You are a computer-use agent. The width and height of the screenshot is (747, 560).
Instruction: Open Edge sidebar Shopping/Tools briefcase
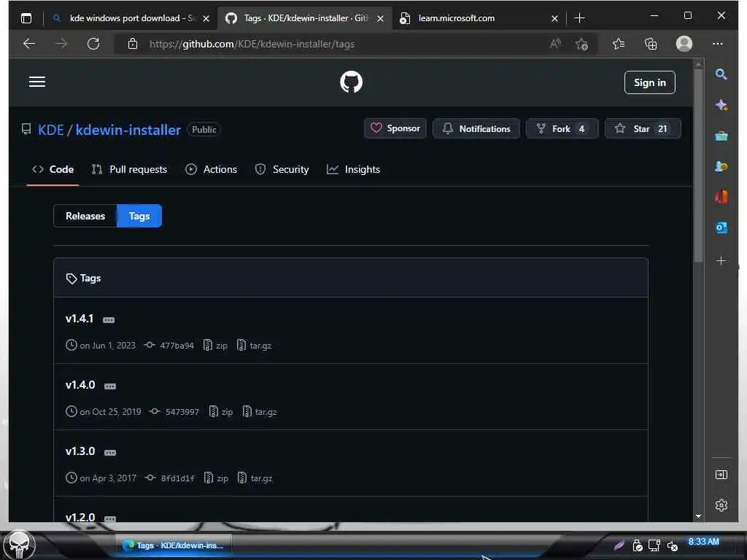click(721, 136)
